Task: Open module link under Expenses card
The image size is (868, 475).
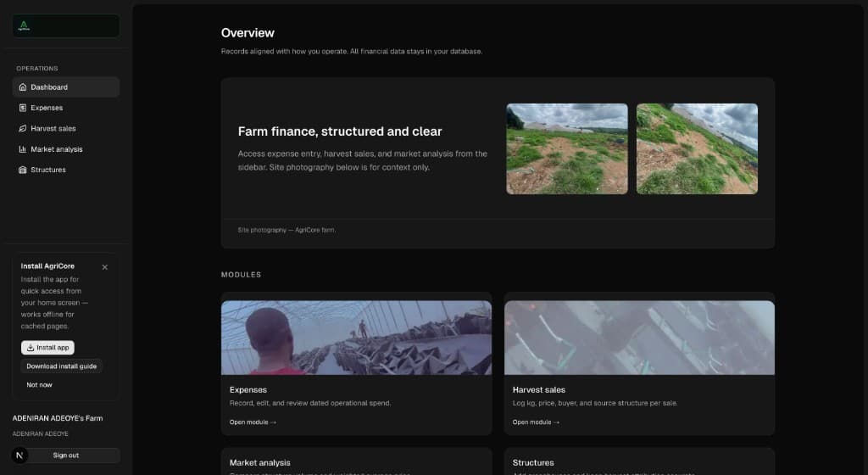Action: coord(253,422)
